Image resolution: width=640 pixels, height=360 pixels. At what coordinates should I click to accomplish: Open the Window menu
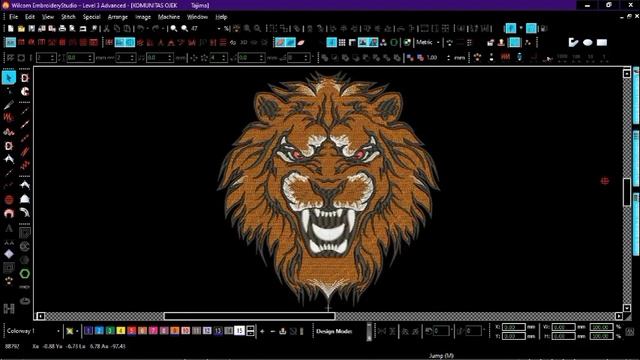197,17
